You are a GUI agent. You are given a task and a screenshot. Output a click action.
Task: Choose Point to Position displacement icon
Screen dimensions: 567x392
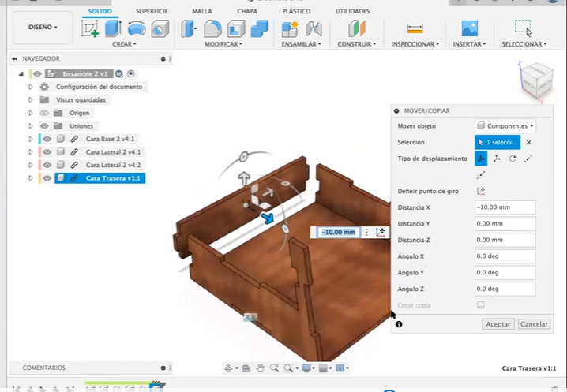pos(481,175)
